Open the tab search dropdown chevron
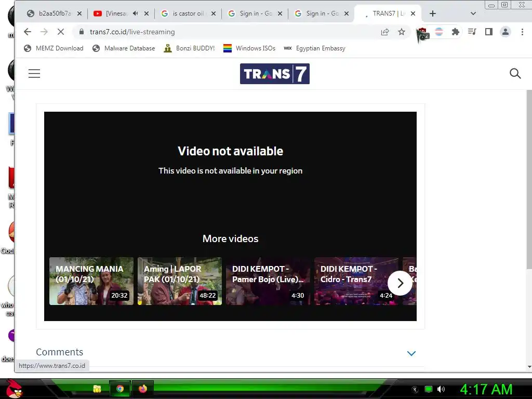This screenshot has height=399, width=532. click(473, 14)
